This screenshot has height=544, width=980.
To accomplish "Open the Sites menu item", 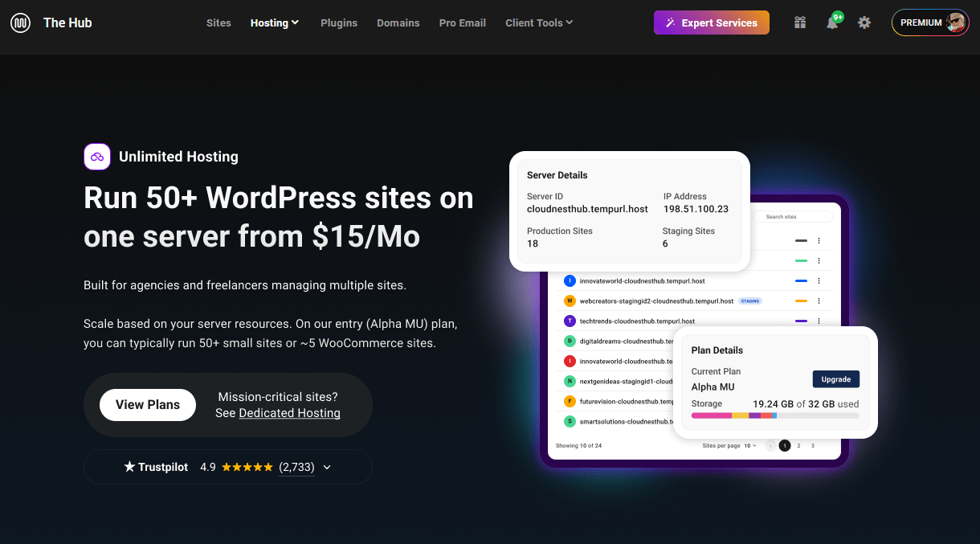I will (x=218, y=22).
